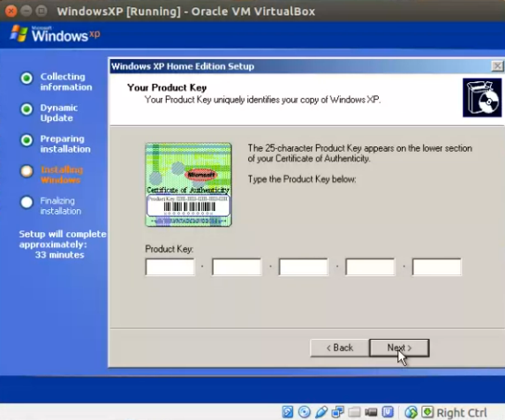Click the fifth Product Key field

click(x=437, y=266)
